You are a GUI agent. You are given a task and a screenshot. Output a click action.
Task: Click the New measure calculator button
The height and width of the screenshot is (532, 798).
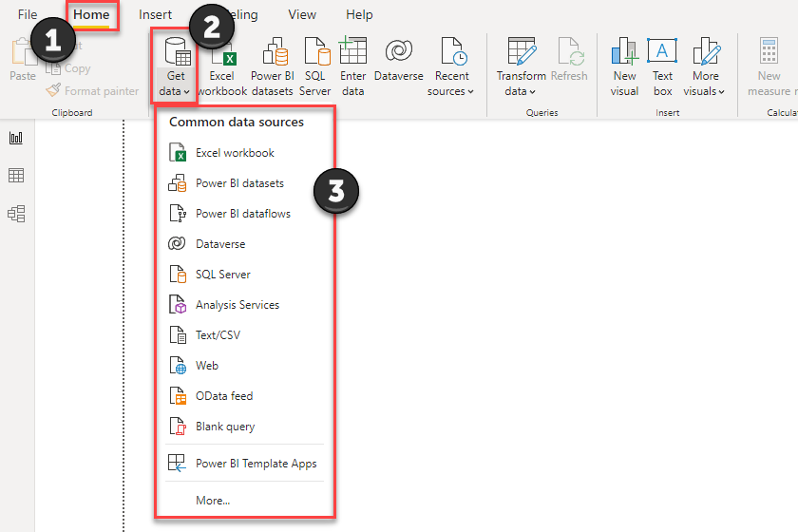(x=769, y=66)
